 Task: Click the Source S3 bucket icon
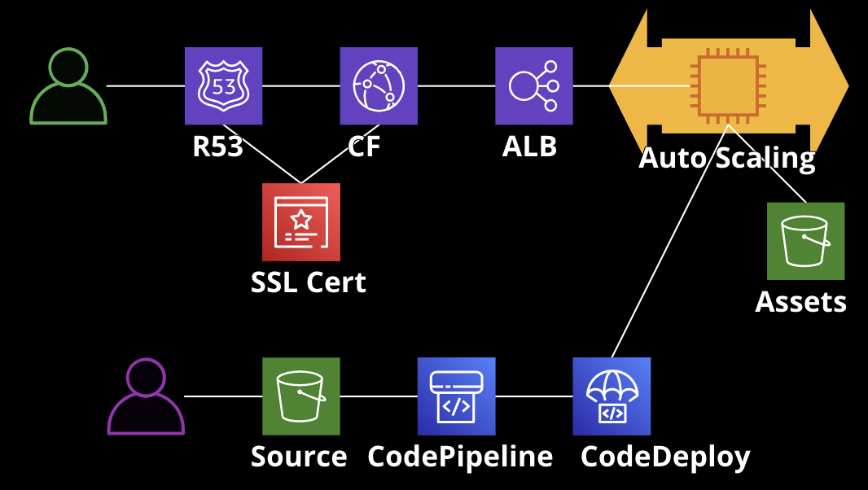[300, 398]
